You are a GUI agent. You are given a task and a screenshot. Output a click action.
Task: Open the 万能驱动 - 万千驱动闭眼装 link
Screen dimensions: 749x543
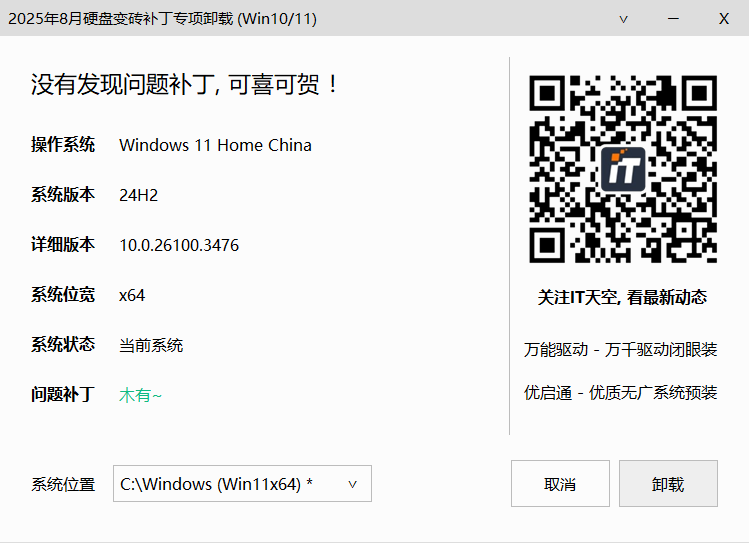(x=621, y=350)
